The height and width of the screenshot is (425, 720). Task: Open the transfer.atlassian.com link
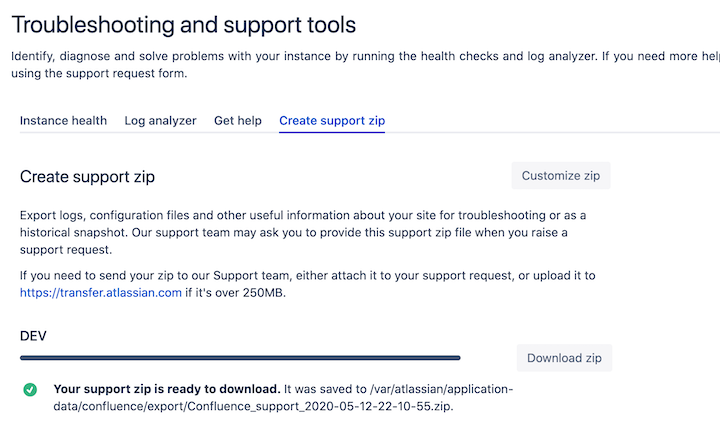(101, 293)
